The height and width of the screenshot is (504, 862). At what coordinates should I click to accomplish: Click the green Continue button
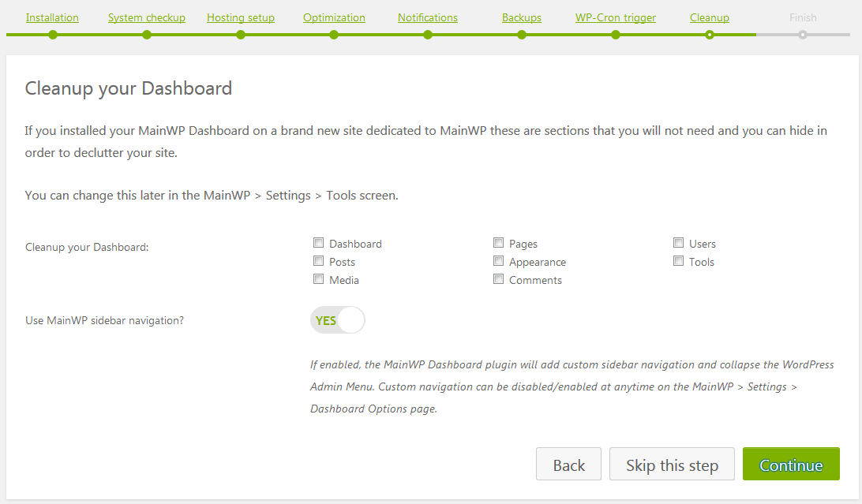point(791,465)
